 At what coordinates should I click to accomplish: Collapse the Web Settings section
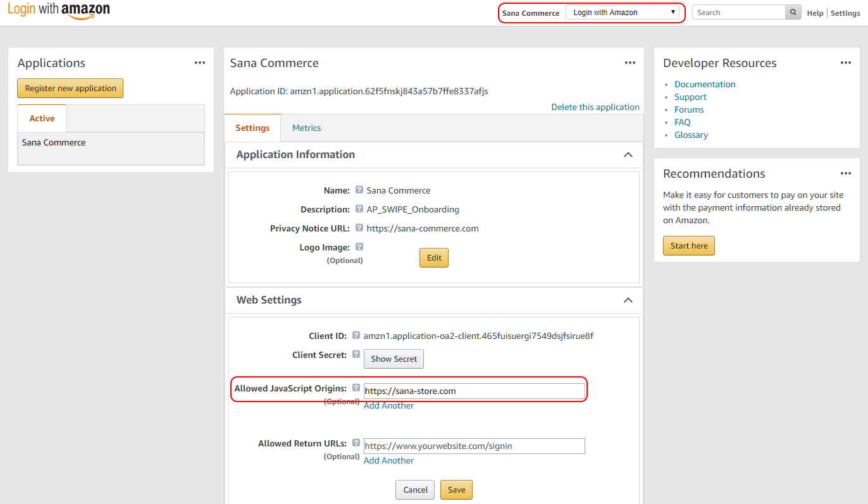coord(628,300)
